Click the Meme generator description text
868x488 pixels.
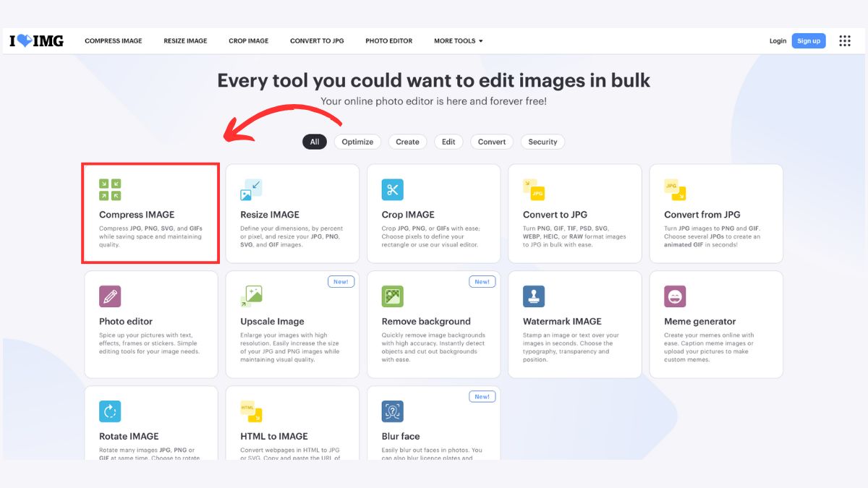click(x=710, y=348)
